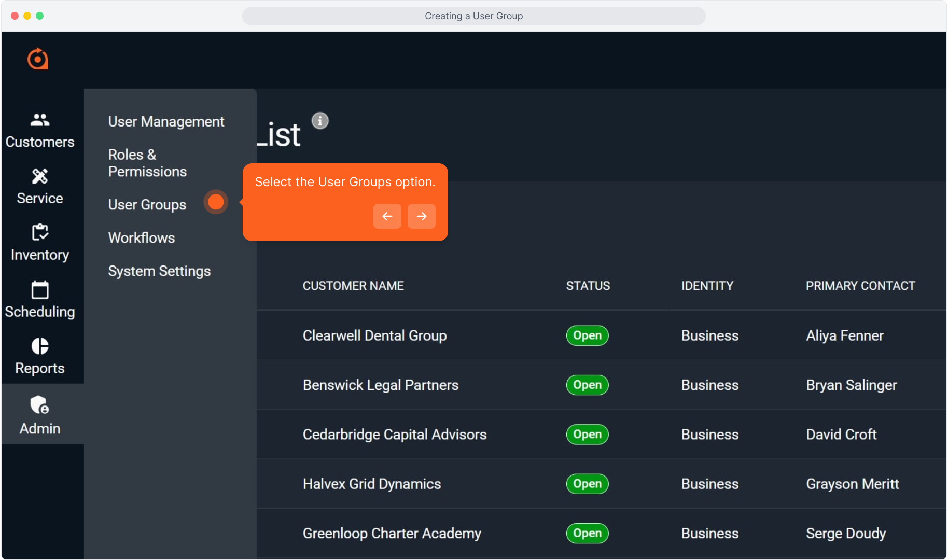Open Roles & Permissions menu item

(x=147, y=163)
